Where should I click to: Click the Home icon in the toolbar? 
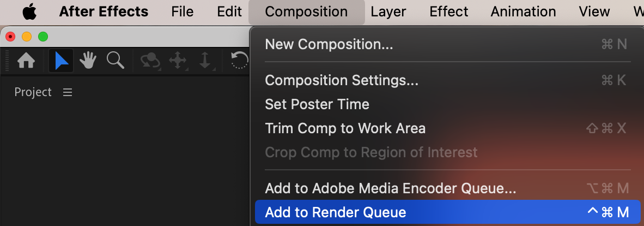coord(26,61)
